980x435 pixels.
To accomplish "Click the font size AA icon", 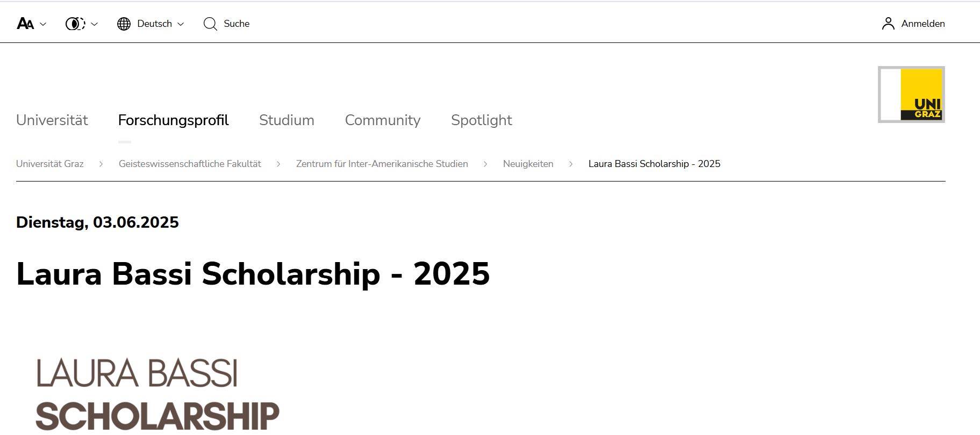I will click(25, 24).
